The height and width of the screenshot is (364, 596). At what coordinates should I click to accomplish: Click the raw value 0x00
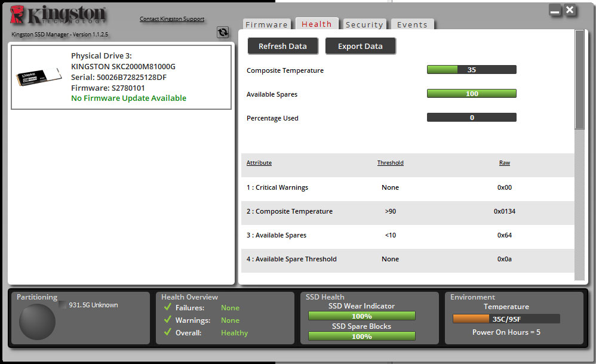coord(505,187)
